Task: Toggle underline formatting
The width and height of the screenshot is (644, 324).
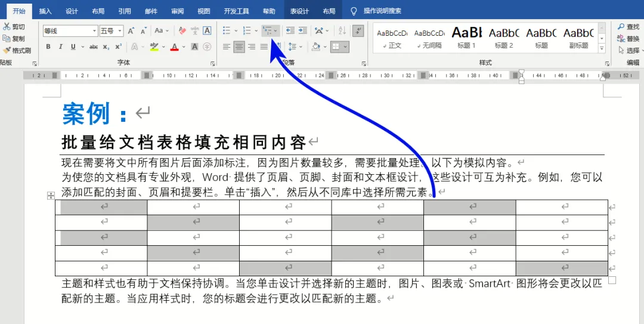Action: tap(73, 47)
